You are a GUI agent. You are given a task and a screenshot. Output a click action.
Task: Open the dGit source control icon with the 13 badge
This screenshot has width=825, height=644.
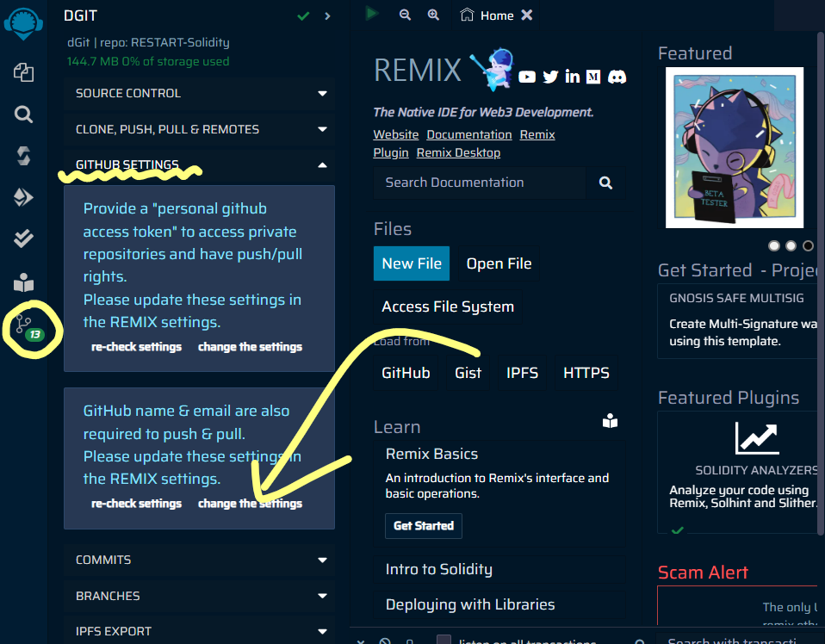click(29, 329)
